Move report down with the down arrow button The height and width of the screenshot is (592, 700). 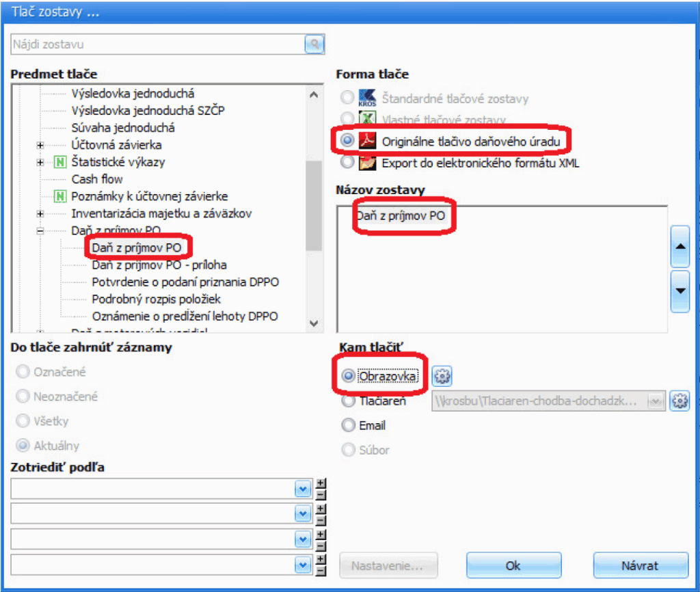pyautogui.click(x=680, y=290)
